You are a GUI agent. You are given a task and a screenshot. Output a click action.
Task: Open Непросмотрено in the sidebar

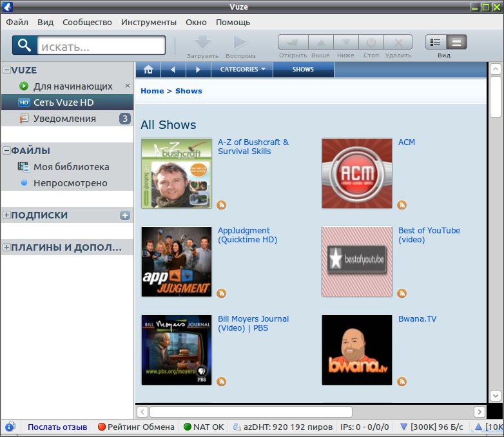(67, 182)
